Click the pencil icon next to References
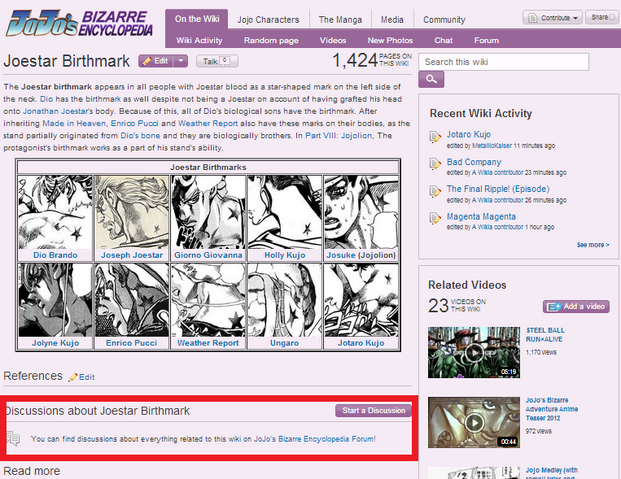The height and width of the screenshot is (479, 621). coord(72,377)
